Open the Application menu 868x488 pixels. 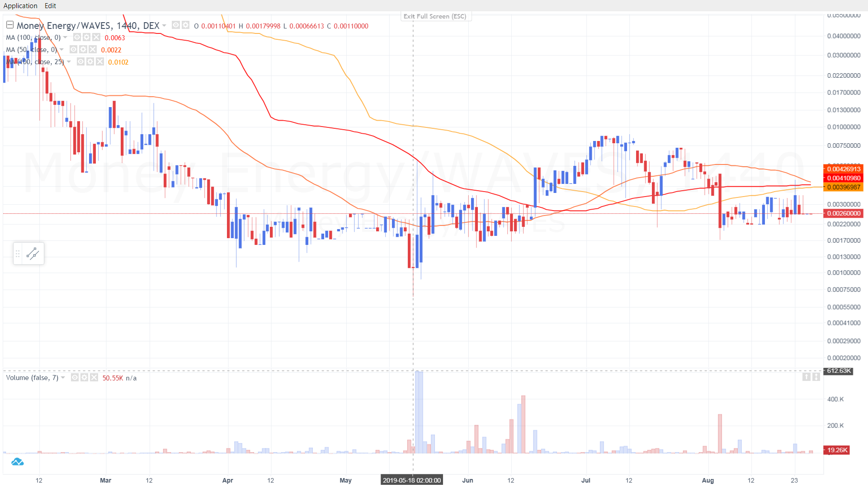tap(20, 6)
